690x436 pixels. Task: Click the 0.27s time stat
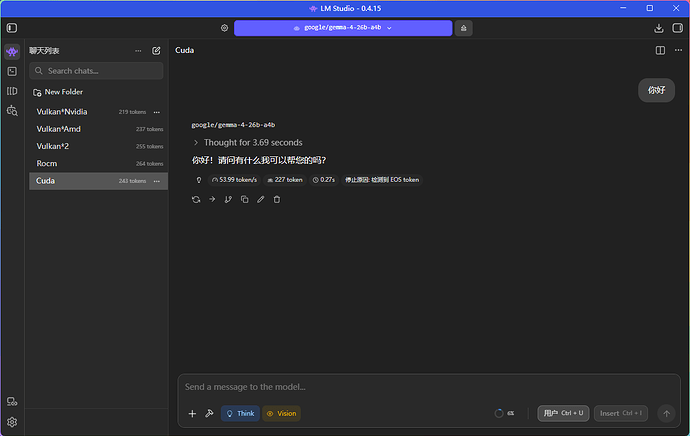(x=323, y=180)
